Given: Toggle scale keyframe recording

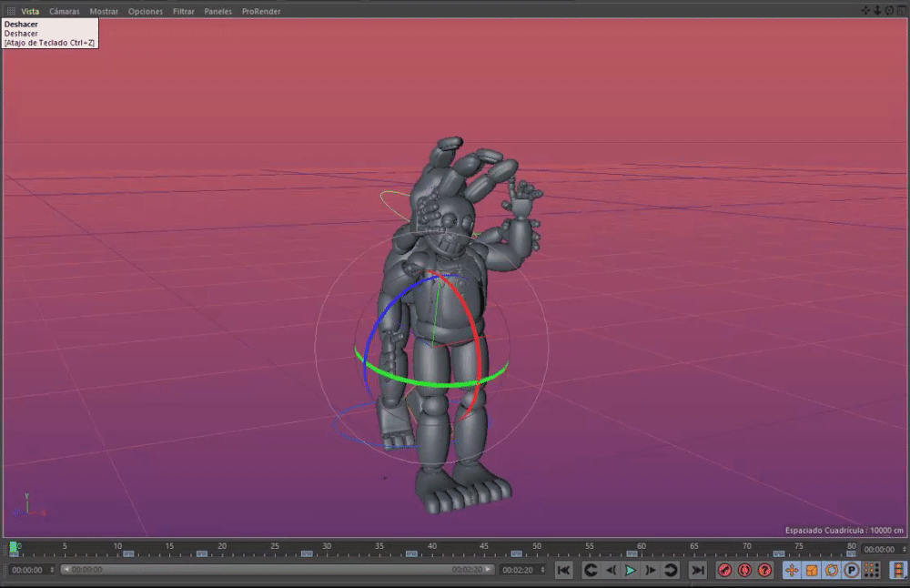Looking at the screenshot, I should 811,570.
